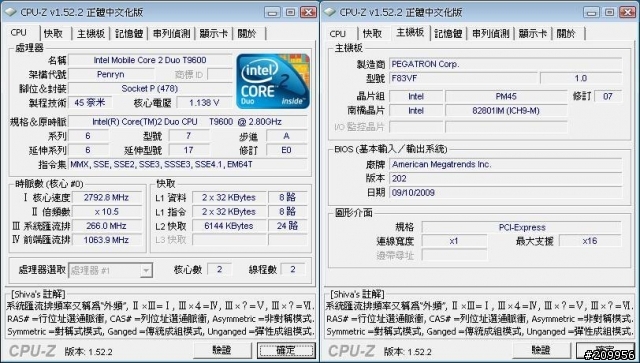
Task: Click the Intel Core 2 Duo logo
Action: pos(273,81)
